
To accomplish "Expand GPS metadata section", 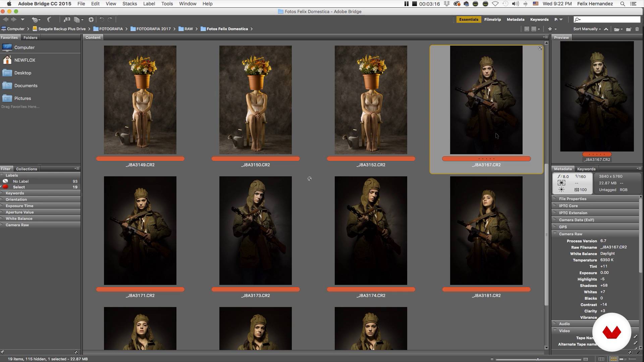I will click(595, 227).
